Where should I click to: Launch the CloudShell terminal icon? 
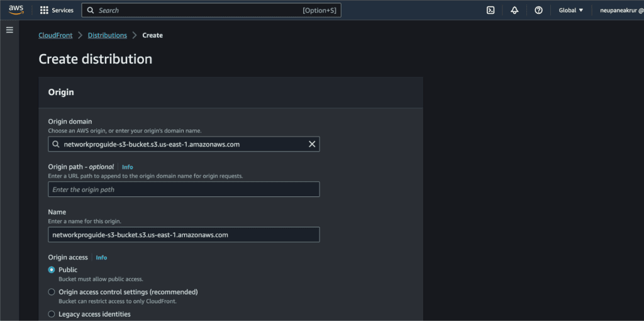tap(491, 10)
